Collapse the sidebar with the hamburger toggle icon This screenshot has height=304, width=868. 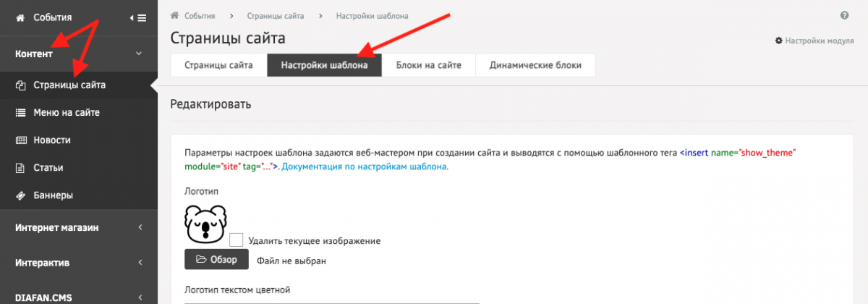pos(137,17)
